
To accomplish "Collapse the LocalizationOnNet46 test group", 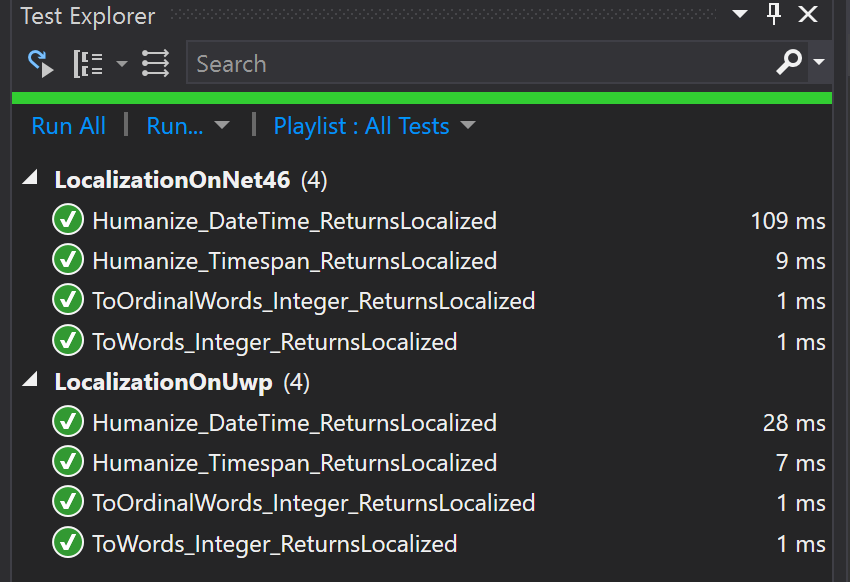I will coord(31,179).
